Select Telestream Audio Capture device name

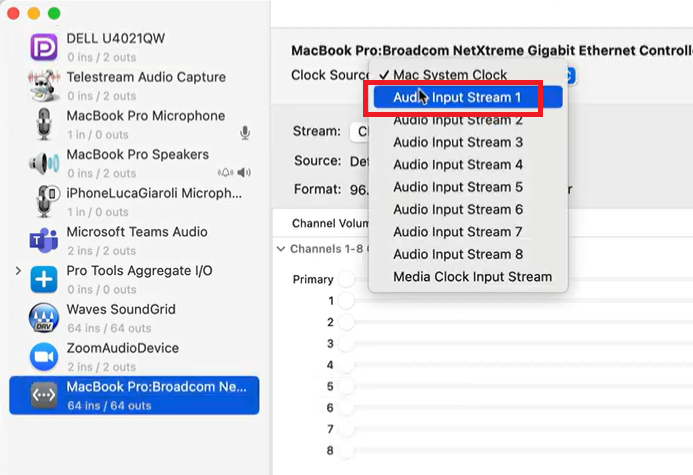(x=146, y=77)
